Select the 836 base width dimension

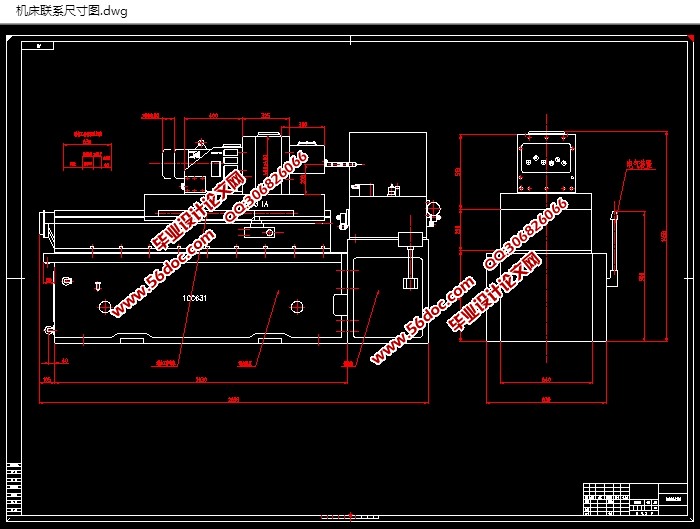546,400
